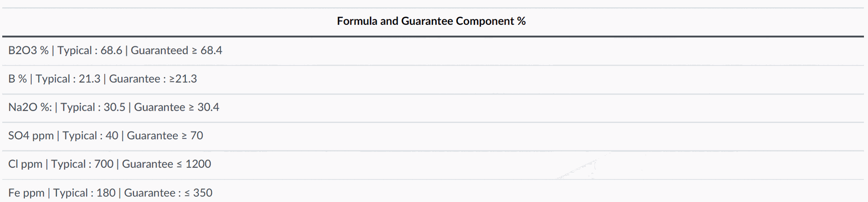Click the SO4 guarantee value 70
Screen dimensions: 868x202
(x=197, y=136)
